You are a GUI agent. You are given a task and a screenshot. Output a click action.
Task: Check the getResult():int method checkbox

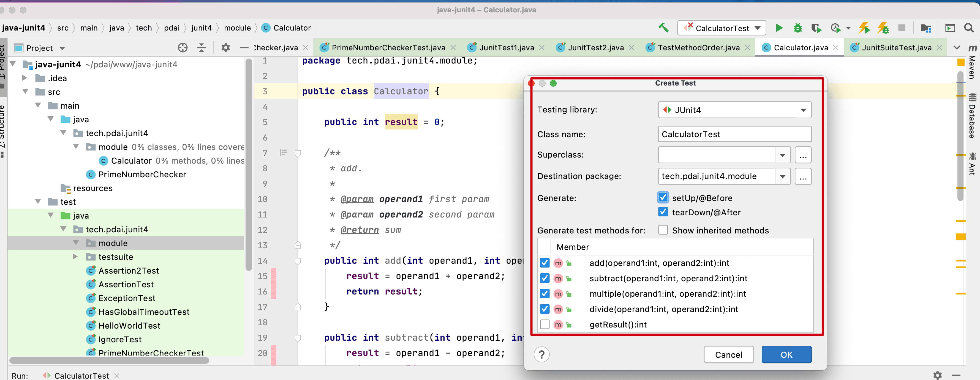[x=545, y=324]
